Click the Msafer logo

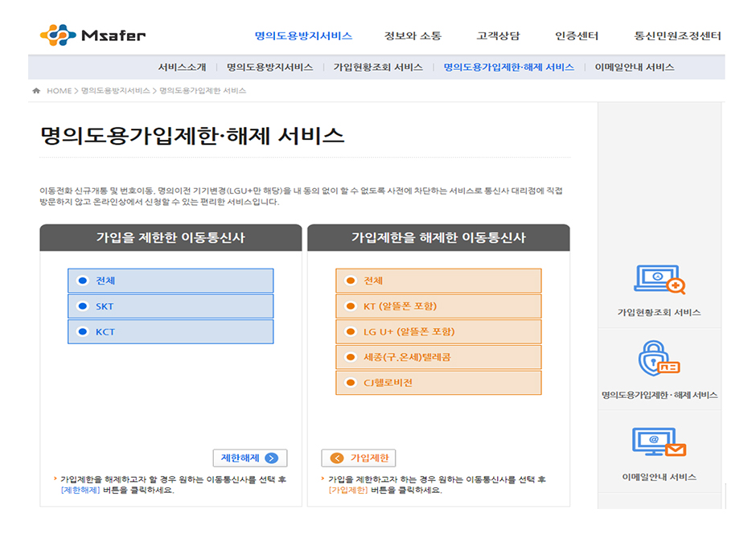(97, 35)
